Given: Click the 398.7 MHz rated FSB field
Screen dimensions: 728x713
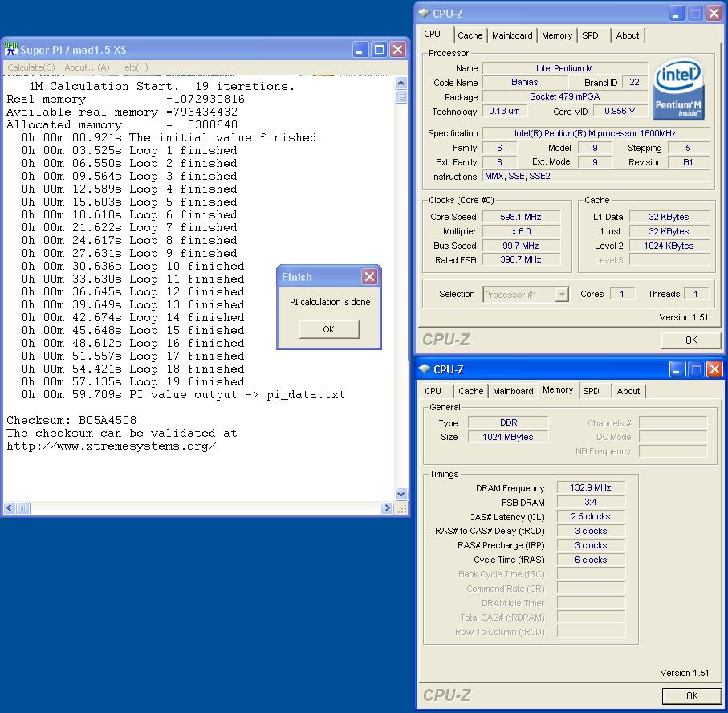Looking at the screenshot, I should click(521, 259).
